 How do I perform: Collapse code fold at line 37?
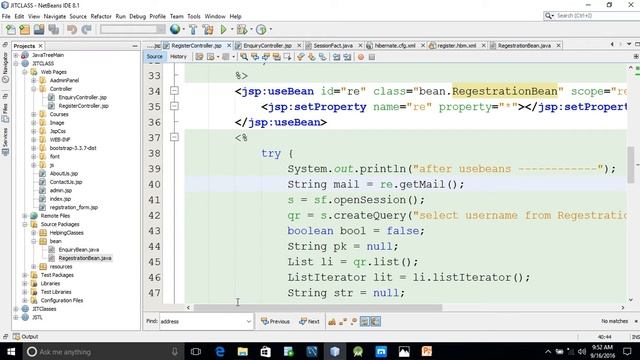174,137
